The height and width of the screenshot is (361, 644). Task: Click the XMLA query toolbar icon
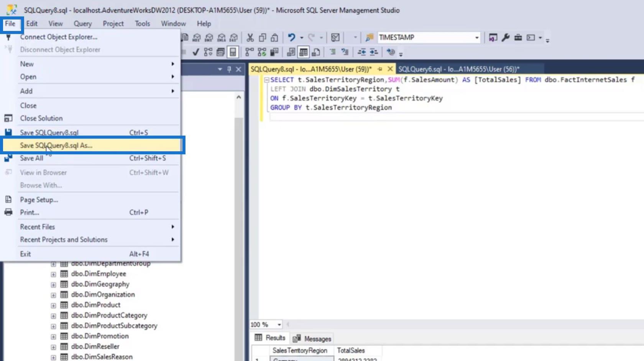point(222,38)
